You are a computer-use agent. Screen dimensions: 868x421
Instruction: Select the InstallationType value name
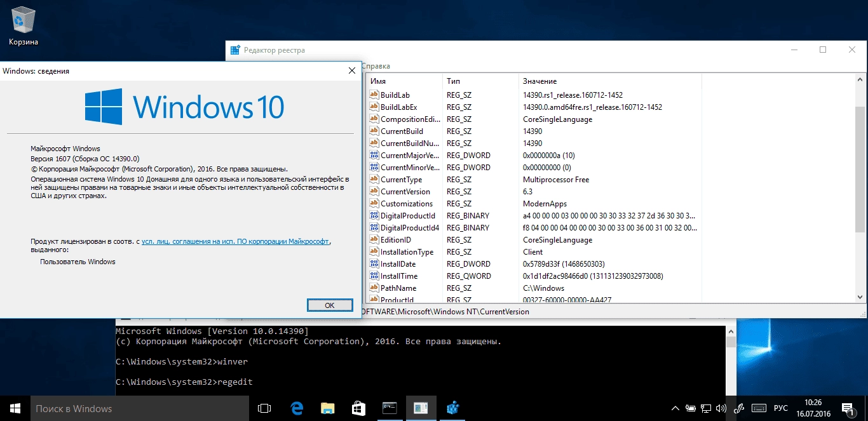point(407,252)
